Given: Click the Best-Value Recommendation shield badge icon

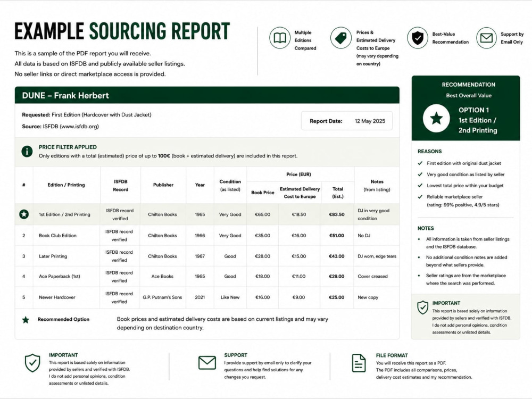Looking at the screenshot, I should click(x=418, y=38).
